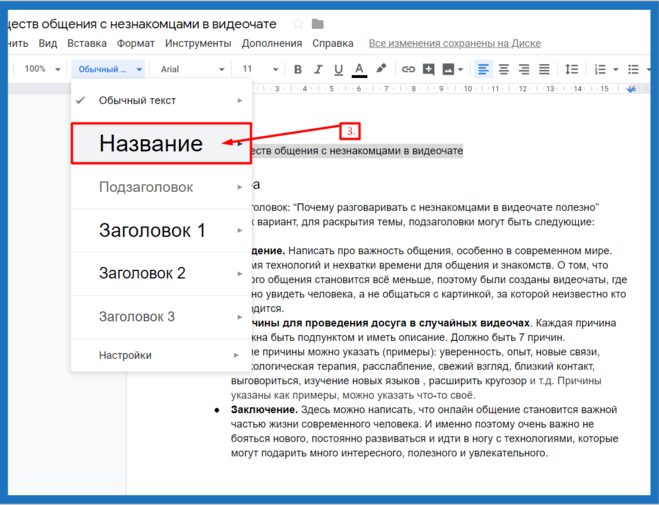Screen dimensions: 659x505
Task: Toggle italic formatting
Action: 318,69
